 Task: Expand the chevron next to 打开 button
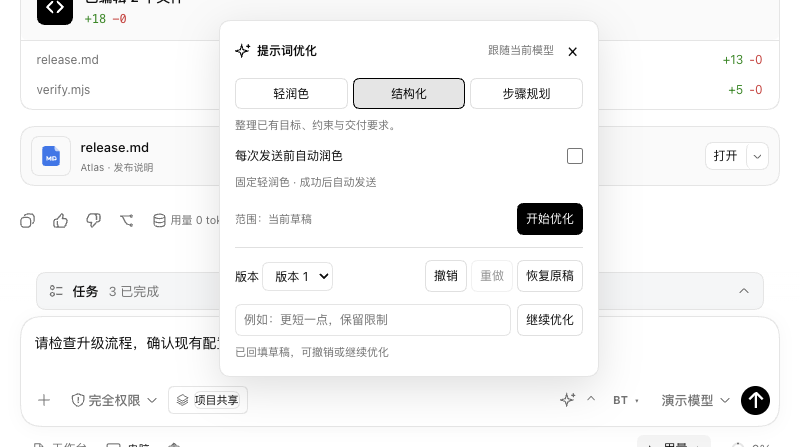pos(757,156)
